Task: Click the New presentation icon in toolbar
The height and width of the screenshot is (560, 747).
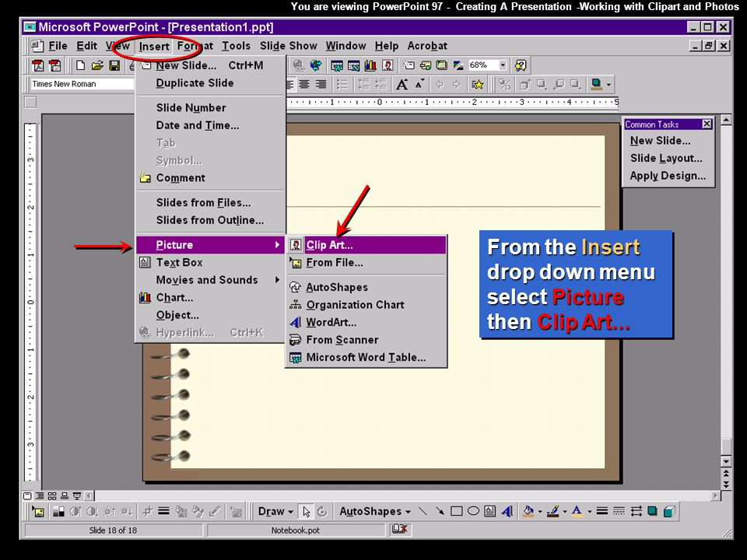Action: [x=80, y=65]
